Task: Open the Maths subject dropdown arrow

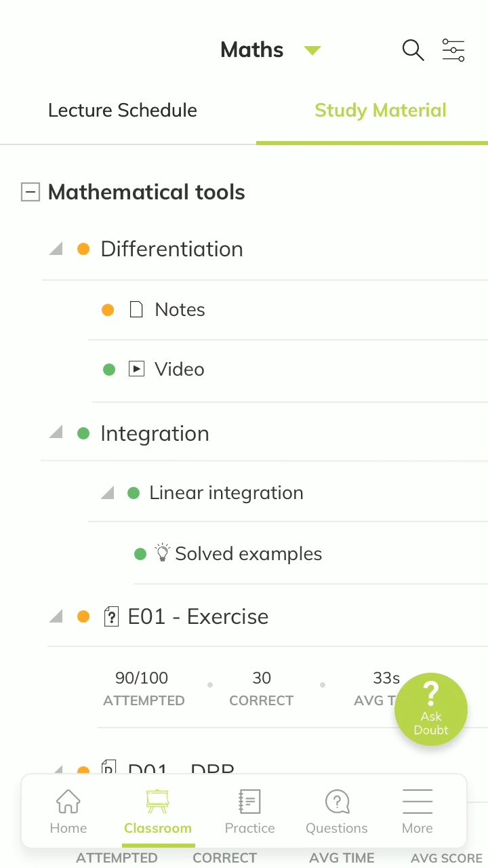Action: click(312, 50)
